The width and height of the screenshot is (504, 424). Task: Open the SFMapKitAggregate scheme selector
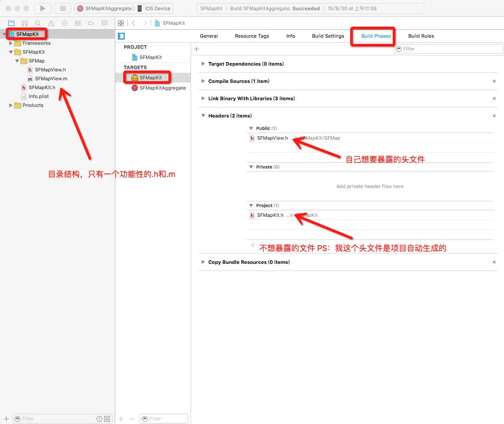pyautogui.click(x=105, y=8)
